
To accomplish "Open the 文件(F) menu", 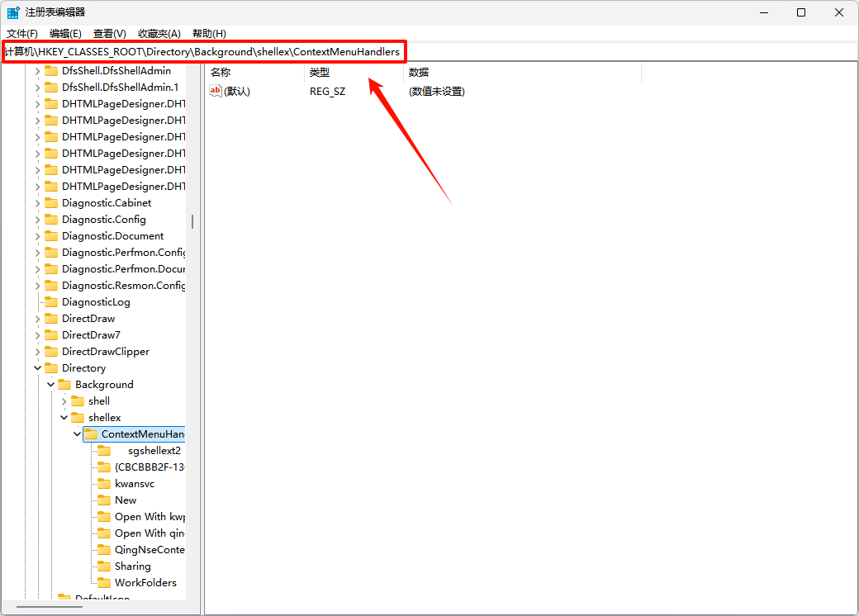I will (22, 33).
